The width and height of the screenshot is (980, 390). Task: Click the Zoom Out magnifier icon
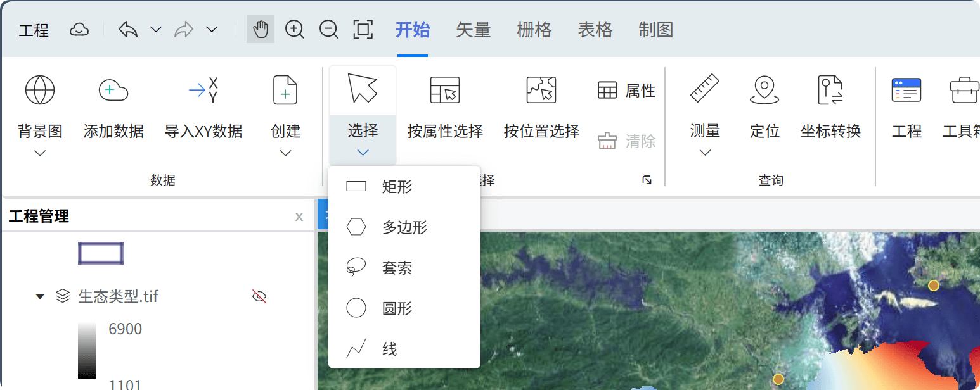click(x=328, y=29)
